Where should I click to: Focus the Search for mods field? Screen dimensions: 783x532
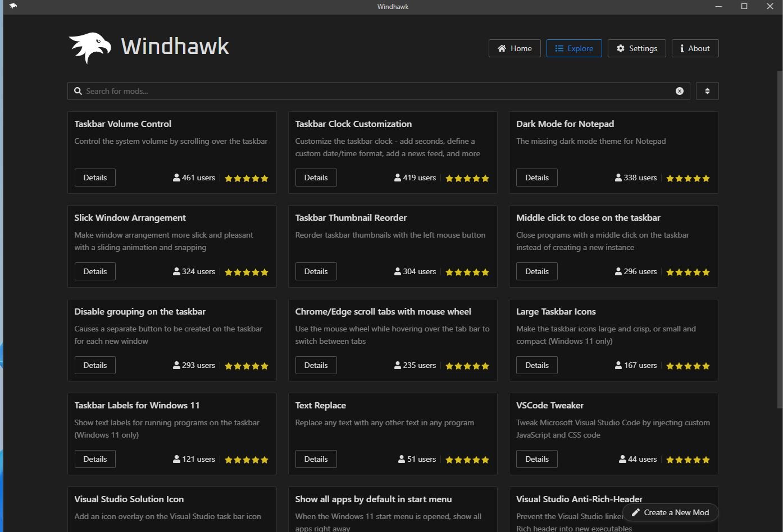coord(379,91)
